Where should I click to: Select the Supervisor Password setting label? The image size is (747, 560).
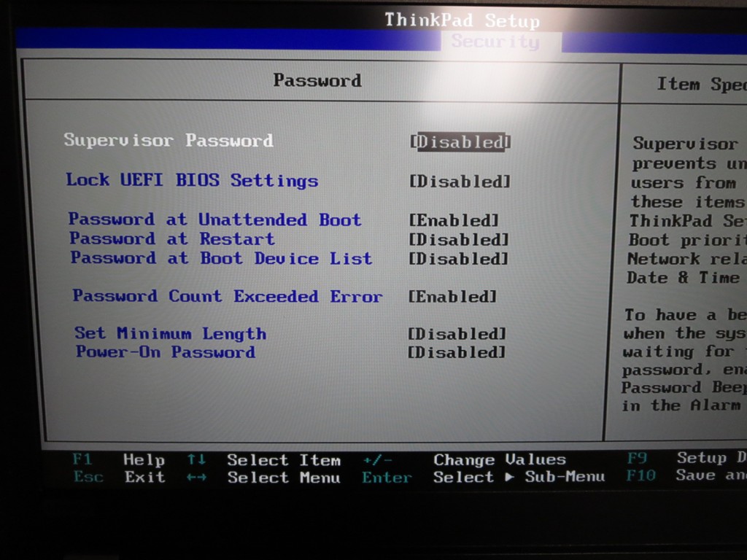pos(169,140)
